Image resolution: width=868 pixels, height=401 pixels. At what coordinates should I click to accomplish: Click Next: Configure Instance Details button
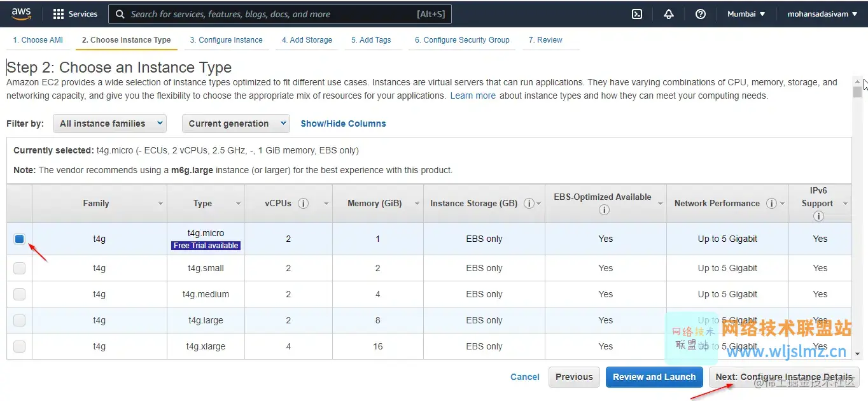click(x=784, y=377)
